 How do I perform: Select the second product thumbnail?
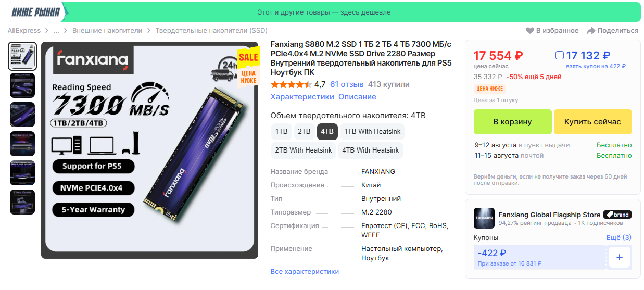point(22,85)
